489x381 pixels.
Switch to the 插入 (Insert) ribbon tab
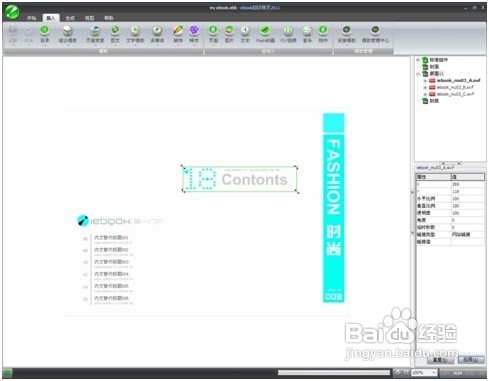click(51, 18)
